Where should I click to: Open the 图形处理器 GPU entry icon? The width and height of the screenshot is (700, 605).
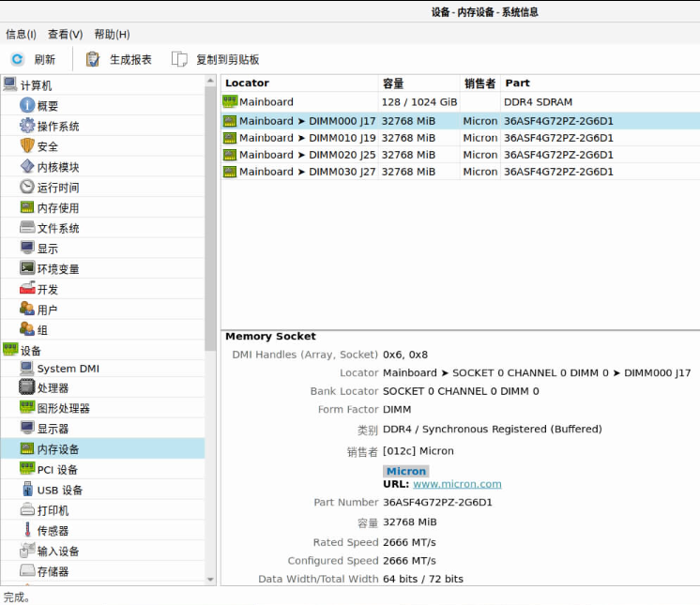point(27,408)
